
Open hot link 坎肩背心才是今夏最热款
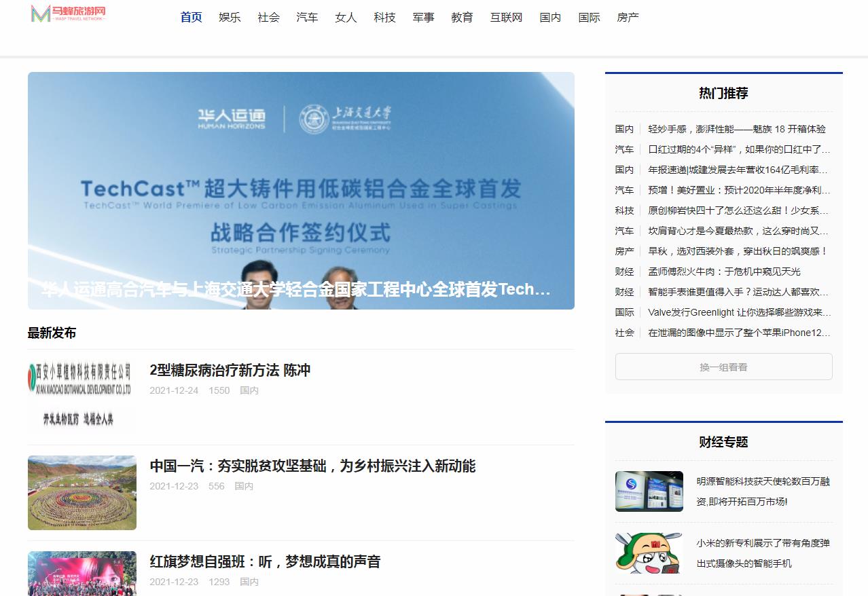[x=738, y=231]
